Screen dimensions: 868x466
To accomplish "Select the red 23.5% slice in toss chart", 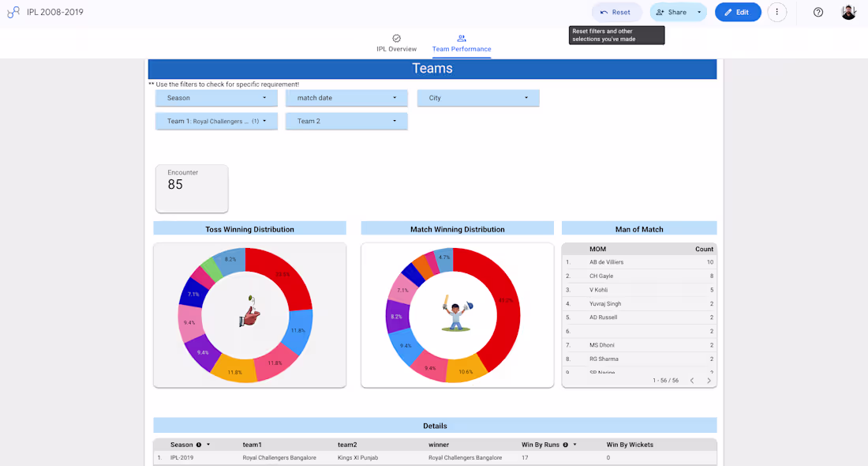I will tap(283, 276).
